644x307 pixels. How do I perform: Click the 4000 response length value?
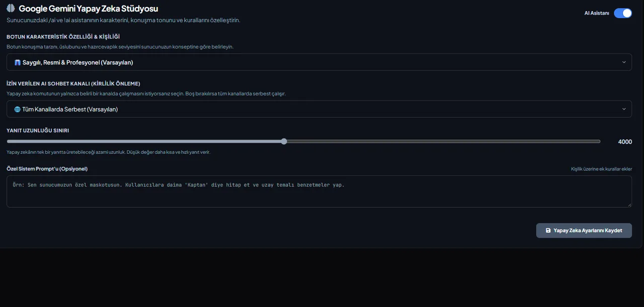point(625,142)
